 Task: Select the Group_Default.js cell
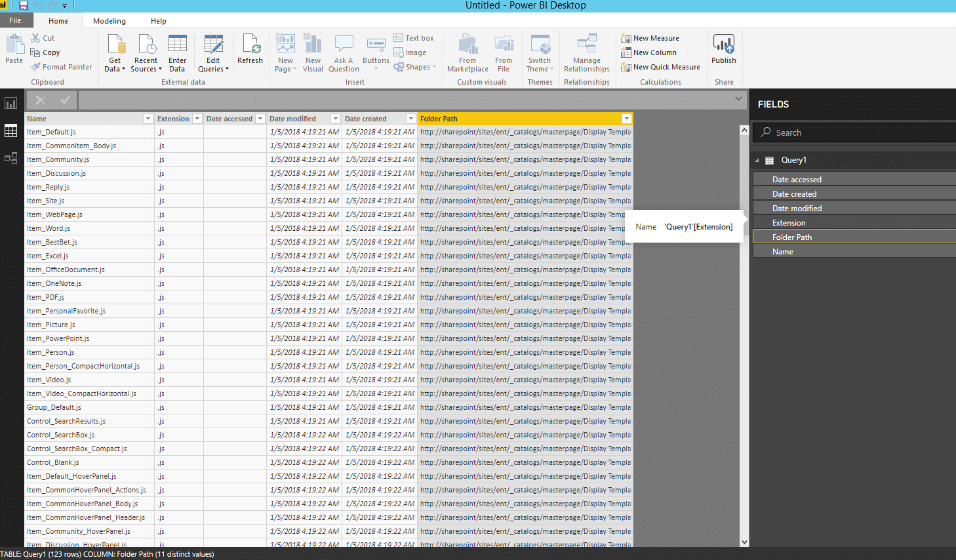(x=90, y=407)
